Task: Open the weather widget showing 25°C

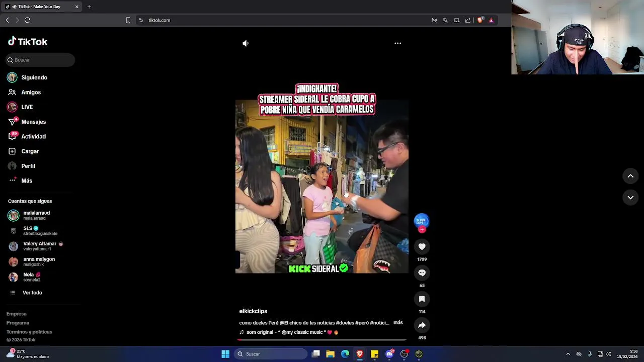Action: click(x=28, y=354)
